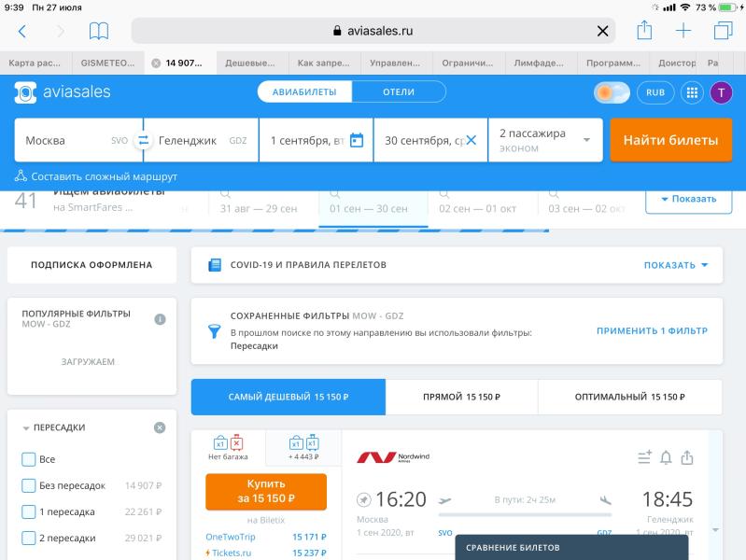Reset the Пересадки filter

(160, 427)
